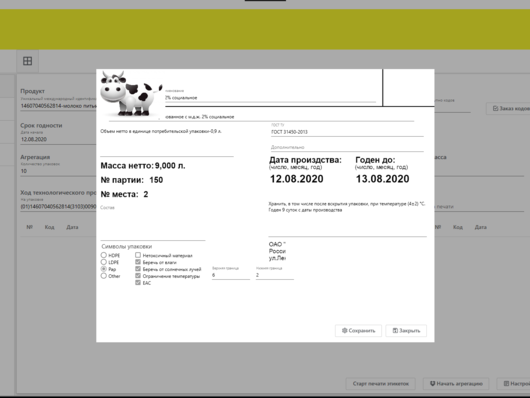
Task: Click the expiry date 13.08.2020
Action: pyautogui.click(x=383, y=179)
